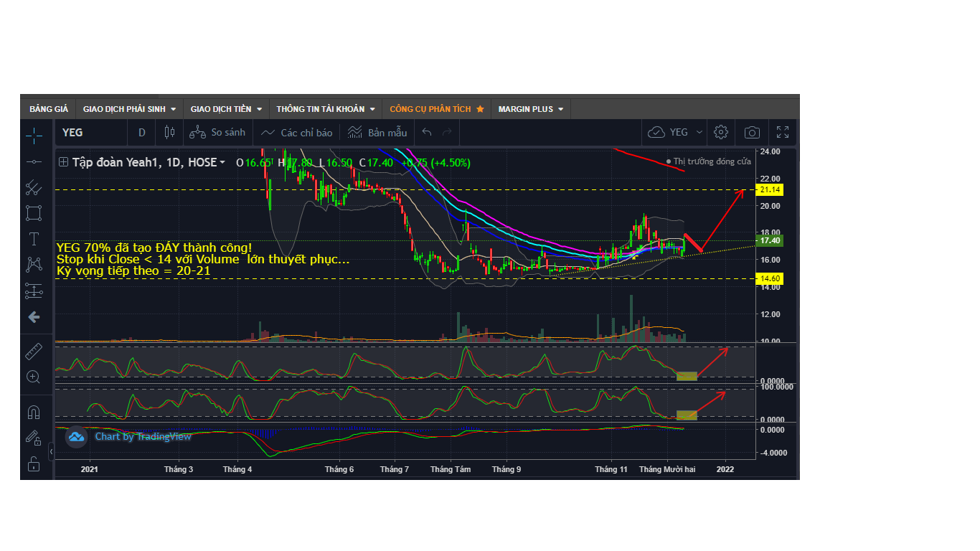This screenshot has height=551, width=980.
Task: Redo the chart action
Action: [447, 132]
